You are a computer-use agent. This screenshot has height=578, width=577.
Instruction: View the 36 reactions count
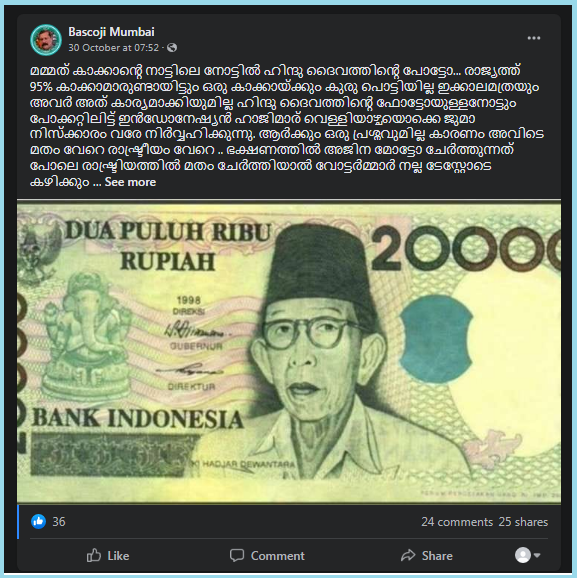[59, 522]
